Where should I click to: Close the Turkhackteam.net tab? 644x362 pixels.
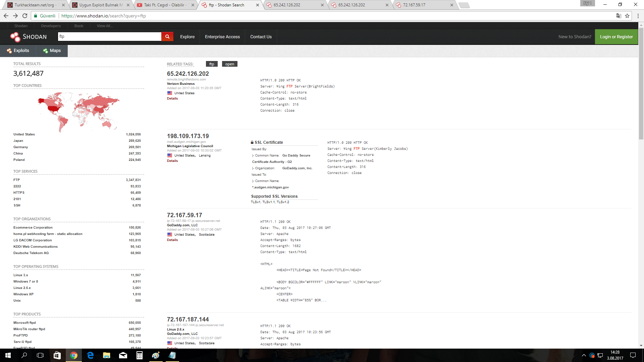point(63,5)
